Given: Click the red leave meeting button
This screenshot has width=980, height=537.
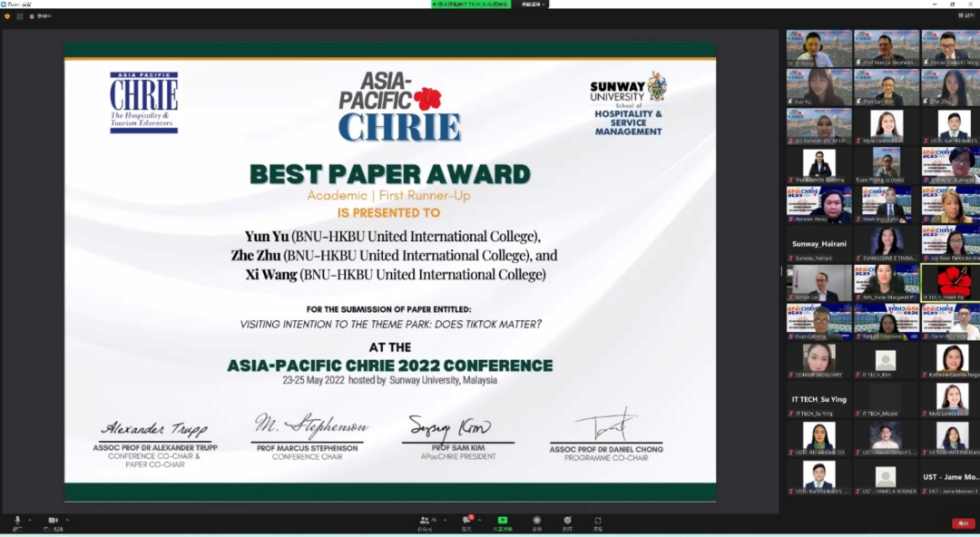Looking at the screenshot, I should pos(964,523).
